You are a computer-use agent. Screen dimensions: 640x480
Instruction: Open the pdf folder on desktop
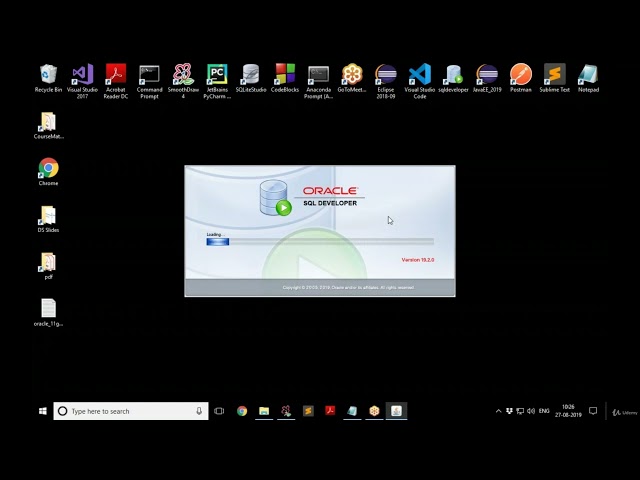(x=49, y=266)
